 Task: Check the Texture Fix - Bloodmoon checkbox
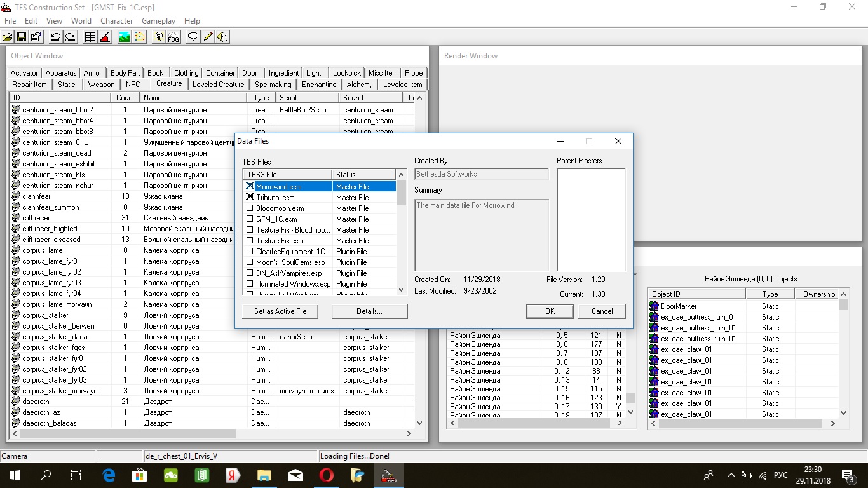click(x=250, y=230)
